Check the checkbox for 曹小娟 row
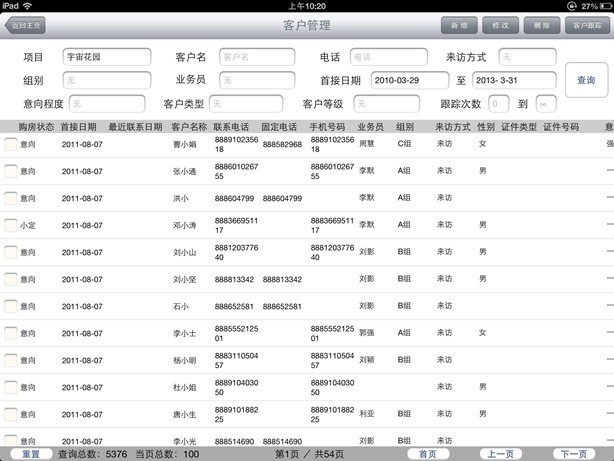Viewport: 614px width, 461px height. point(10,144)
